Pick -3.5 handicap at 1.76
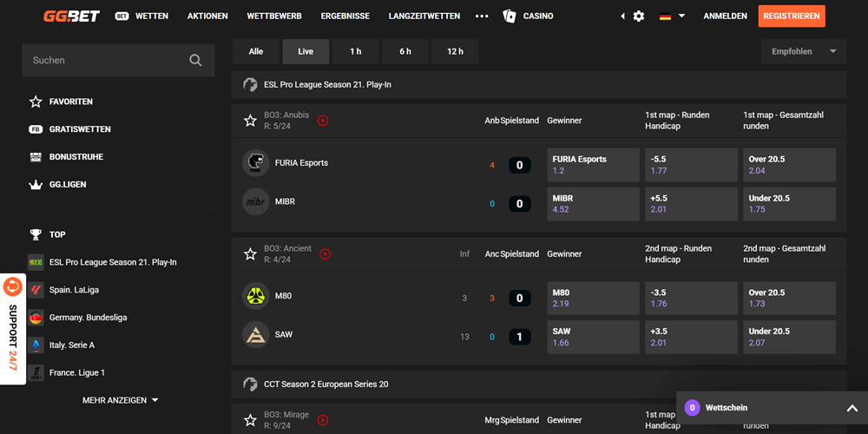 692,299
